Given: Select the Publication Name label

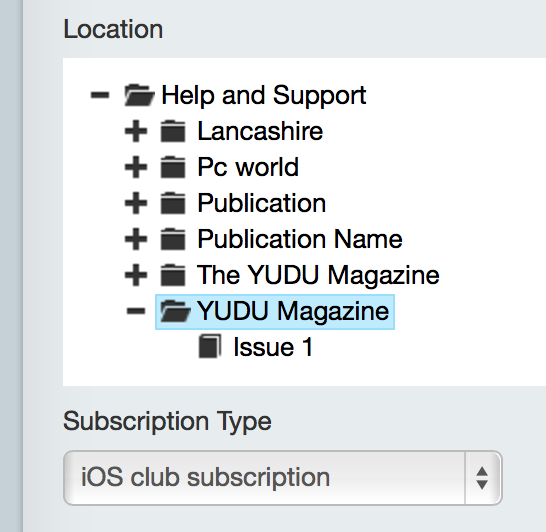Looking at the screenshot, I should (x=300, y=239).
